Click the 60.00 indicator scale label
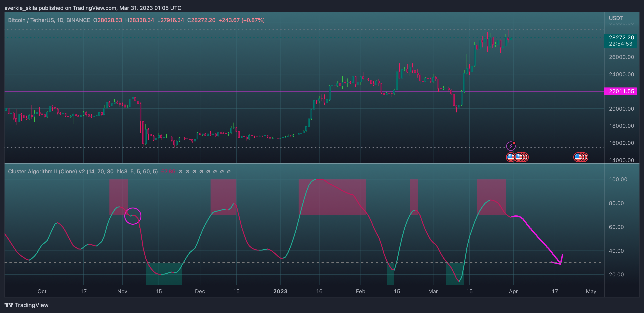This screenshot has height=313, width=644. (616, 227)
